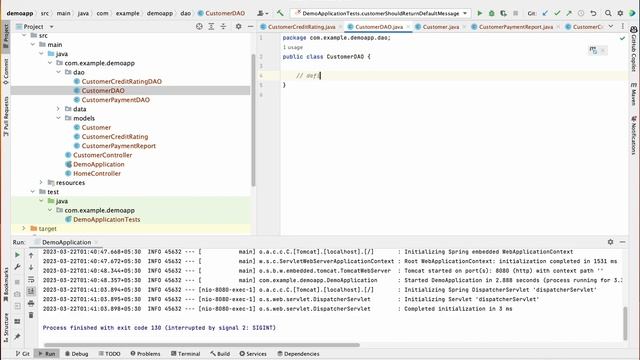The height and width of the screenshot is (360, 640).
Task: Expand the target folder in project tree
Action: [x=24, y=229]
